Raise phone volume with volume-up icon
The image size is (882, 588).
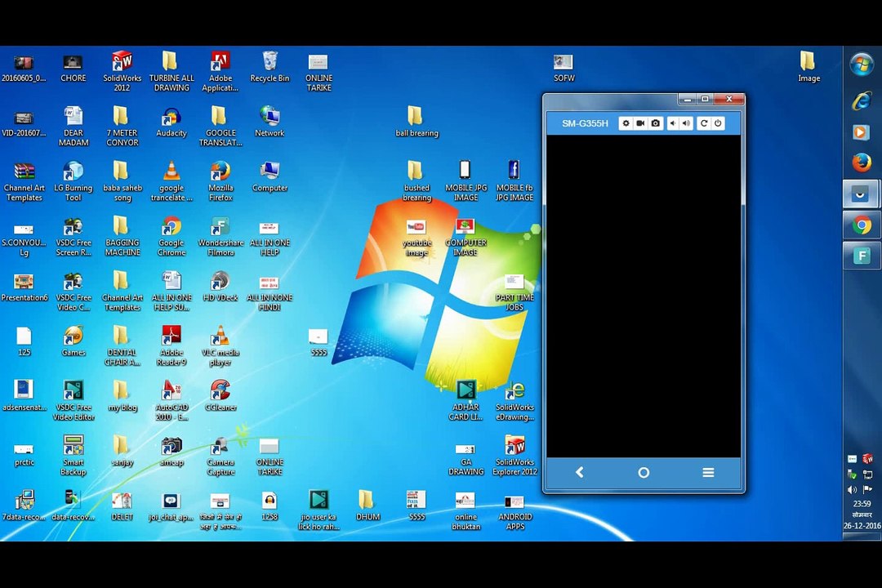tap(686, 123)
